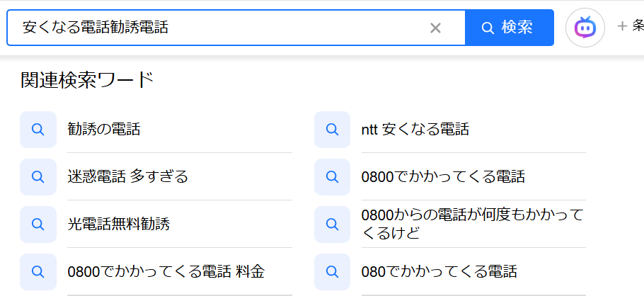Click the clear search text X icon
This screenshot has width=644, height=301.
tap(435, 28)
